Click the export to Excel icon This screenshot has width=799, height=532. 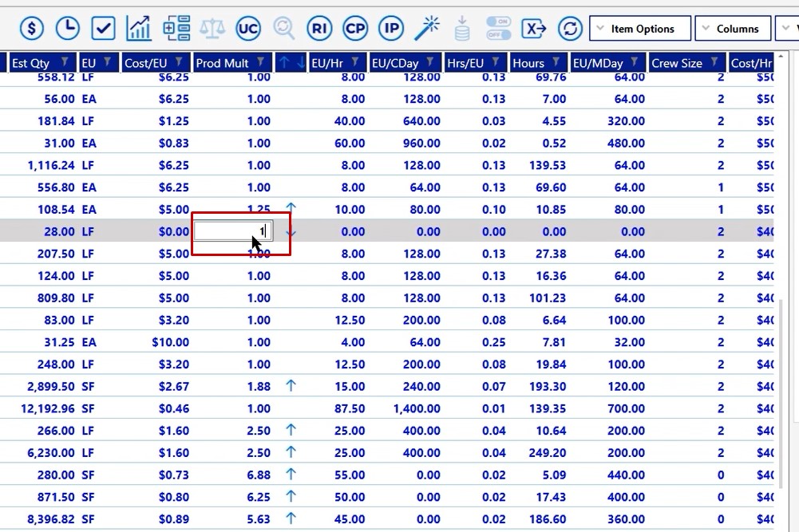[x=534, y=29]
